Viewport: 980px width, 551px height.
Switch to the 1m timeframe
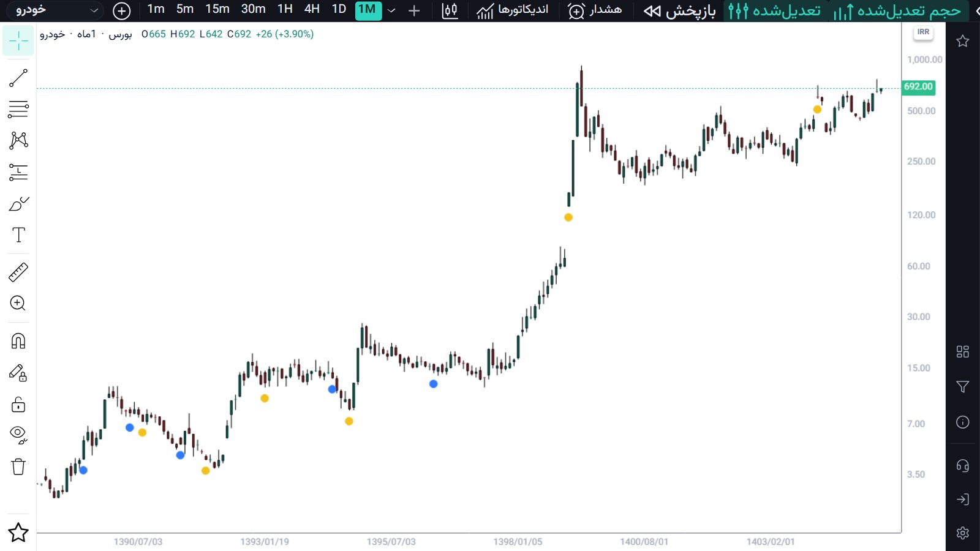tap(156, 9)
